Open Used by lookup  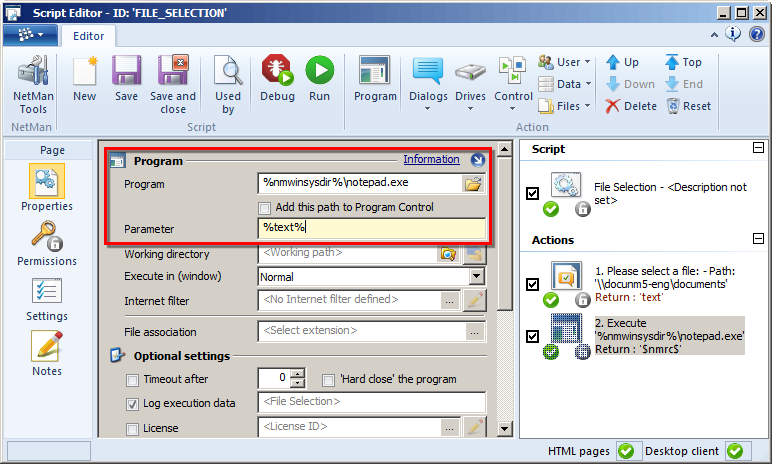(228, 85)
